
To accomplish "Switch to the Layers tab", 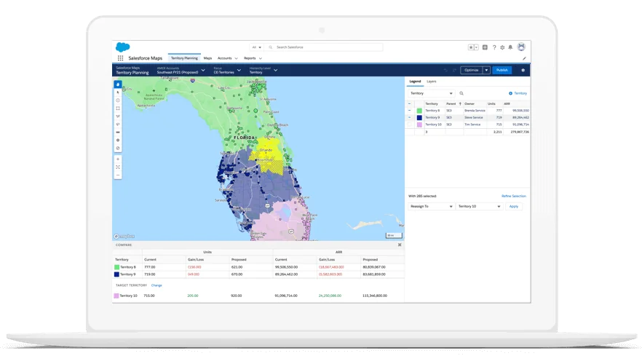I will tap(432, 82).
